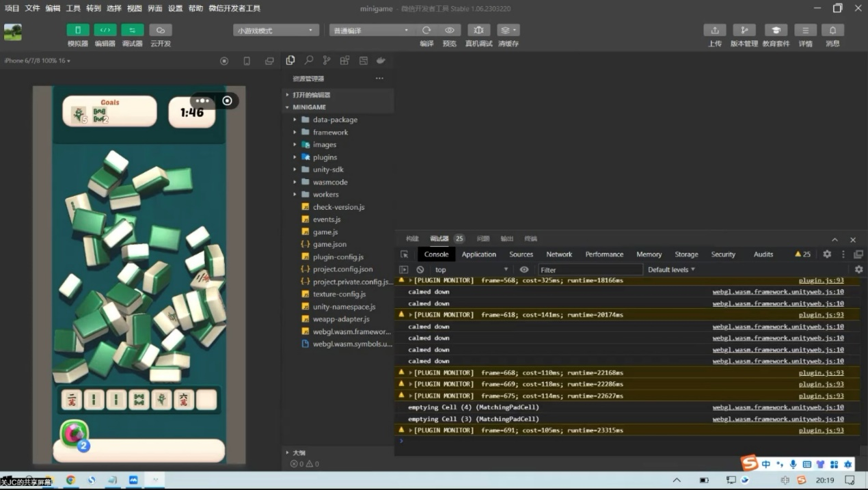Image resolution: width=868 pixels, height=490 pixels.
Task: Click the 预览 (preview) eye icon
Action: [x=449, y=31]
